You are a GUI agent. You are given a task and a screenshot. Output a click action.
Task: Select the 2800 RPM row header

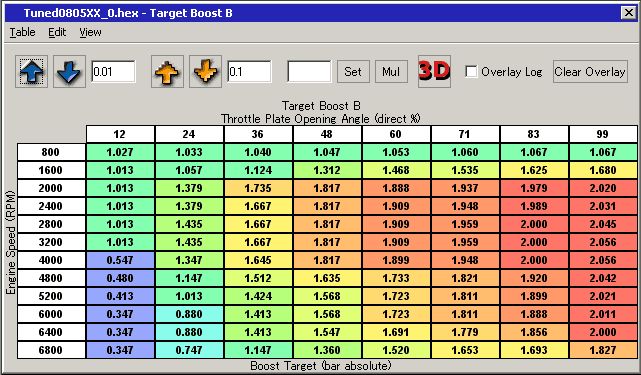point(51,224)
